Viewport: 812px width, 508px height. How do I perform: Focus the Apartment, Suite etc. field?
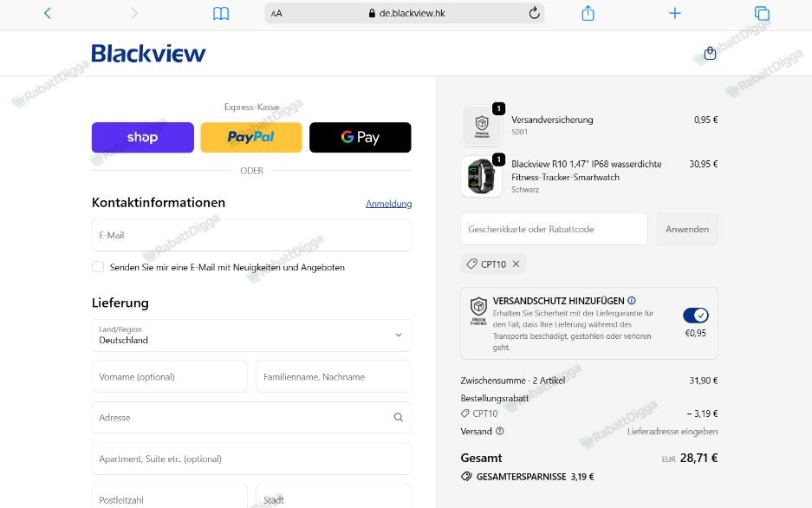tap(251, 459)
